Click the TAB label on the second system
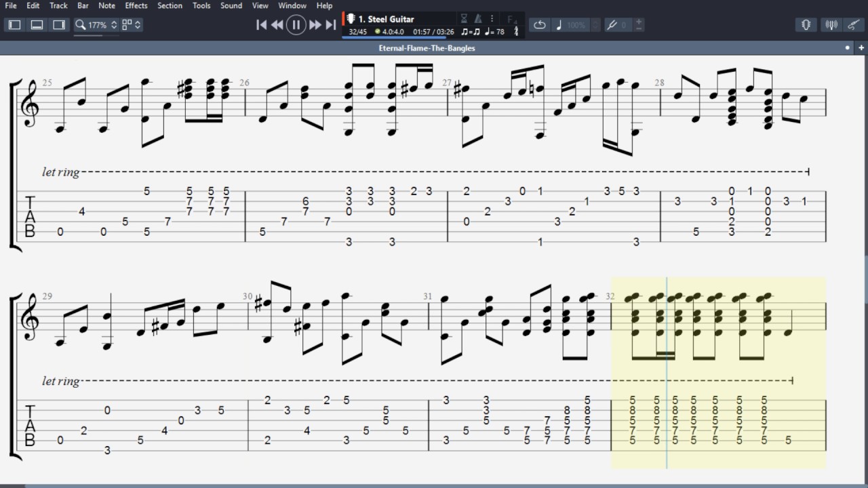Image resolution: width=868 pixels, height=488 pixels. [x=30, y=426]
